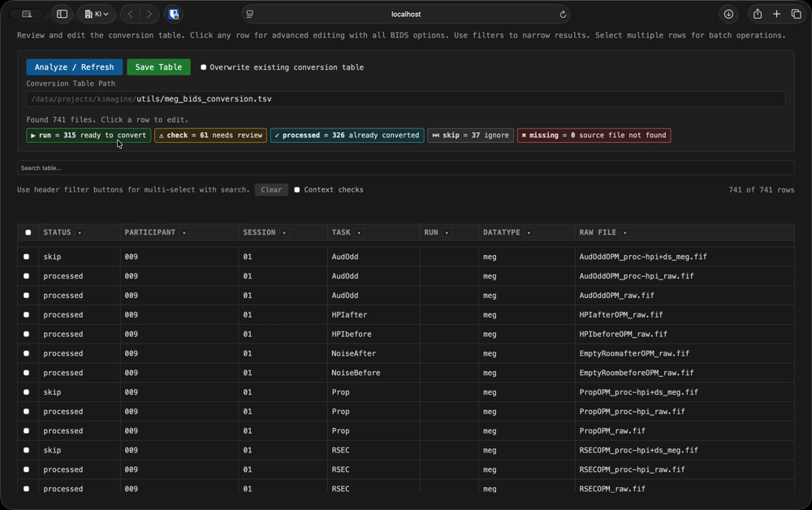Open the SESSION column filter
The width and height of the screenshot is (812, 510).
[284, 232]
